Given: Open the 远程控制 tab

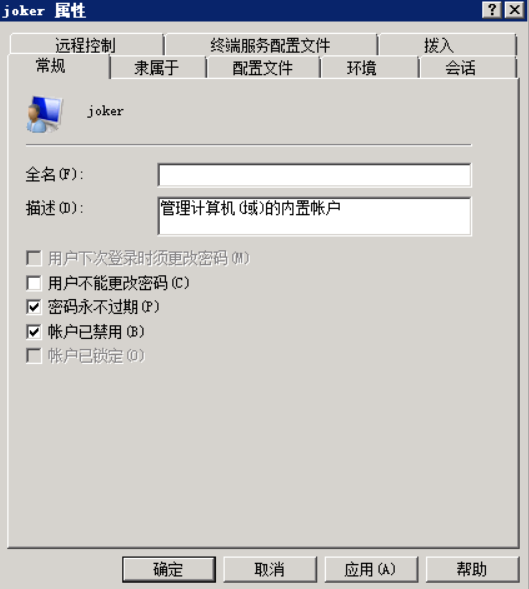Looking at the screenshot, I should 86,45.
